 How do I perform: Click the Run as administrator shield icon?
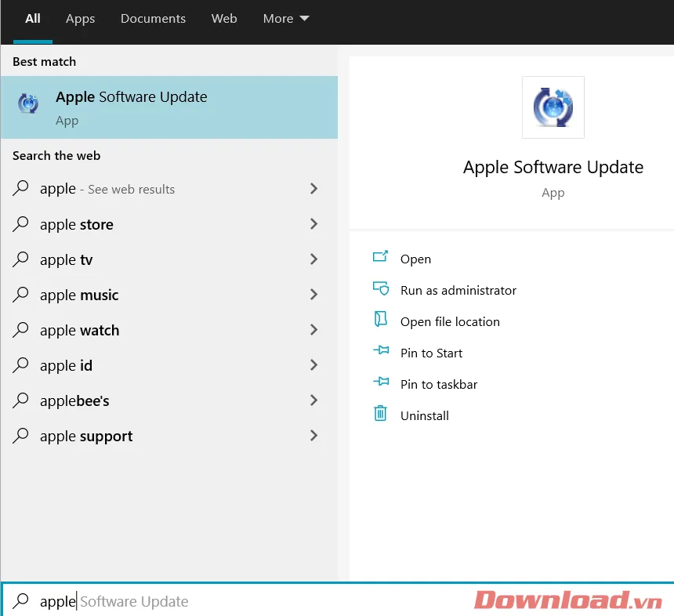381,288
